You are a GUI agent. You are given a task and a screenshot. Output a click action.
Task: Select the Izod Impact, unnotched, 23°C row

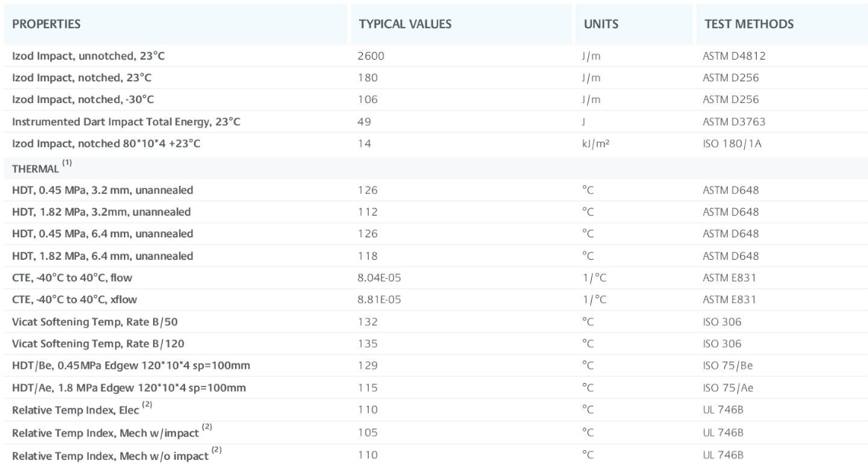(436, 56)
